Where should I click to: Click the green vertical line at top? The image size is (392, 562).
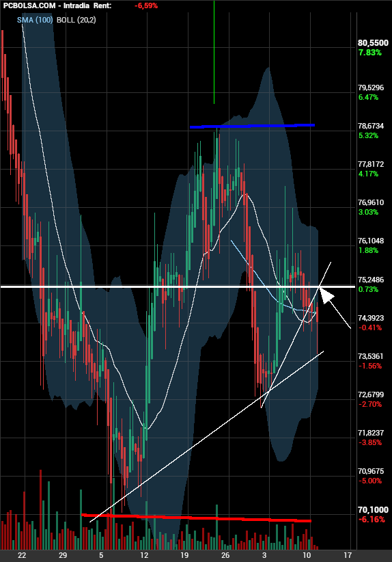214,52
